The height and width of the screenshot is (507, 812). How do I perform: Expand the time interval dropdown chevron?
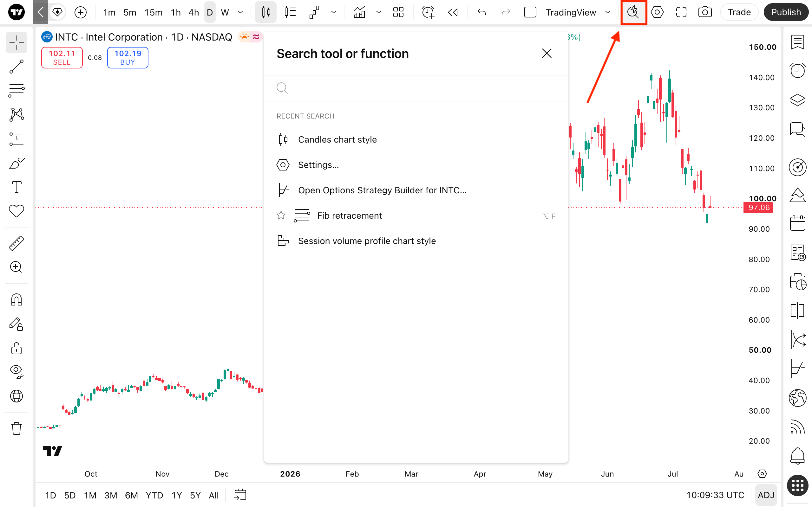(x=240, y=12)
